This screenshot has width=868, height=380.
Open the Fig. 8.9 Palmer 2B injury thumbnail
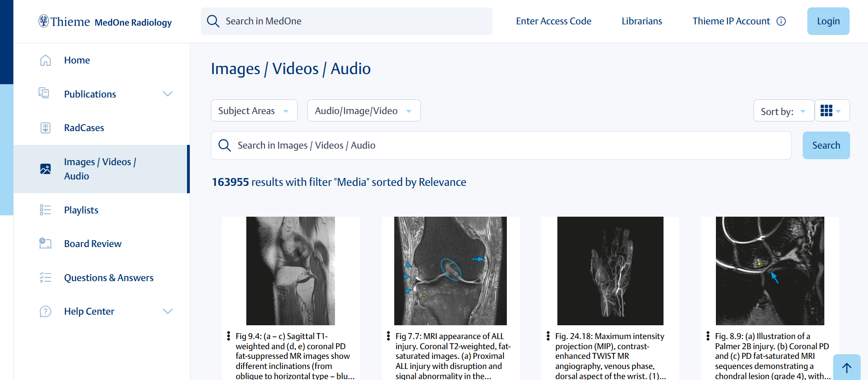(x=770, y=271)
